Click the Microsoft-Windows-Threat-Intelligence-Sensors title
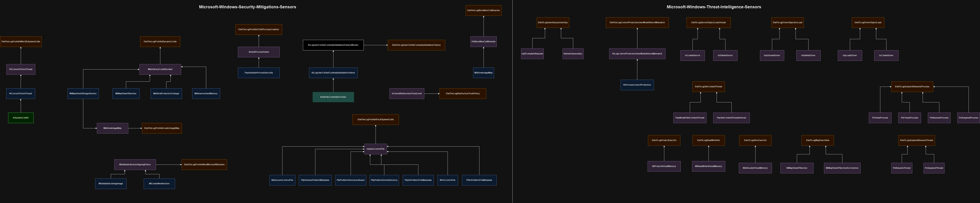Screen dimensions: 980x203 click(714, 7)
